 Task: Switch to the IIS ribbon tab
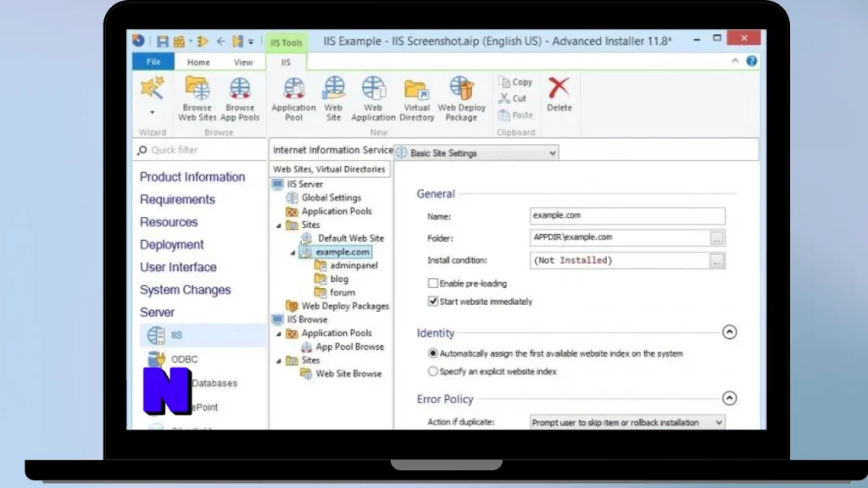pyautogui.click(x=286, y=63)
